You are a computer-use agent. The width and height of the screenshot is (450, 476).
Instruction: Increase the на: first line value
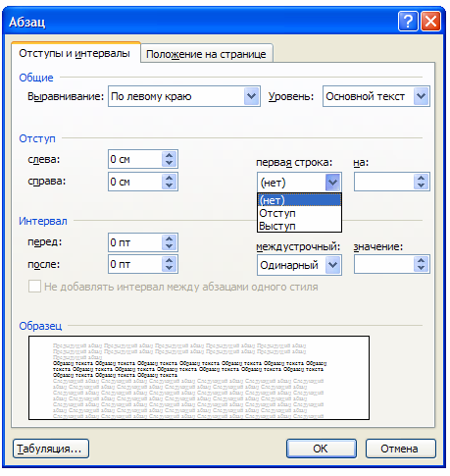pos(421,178)
